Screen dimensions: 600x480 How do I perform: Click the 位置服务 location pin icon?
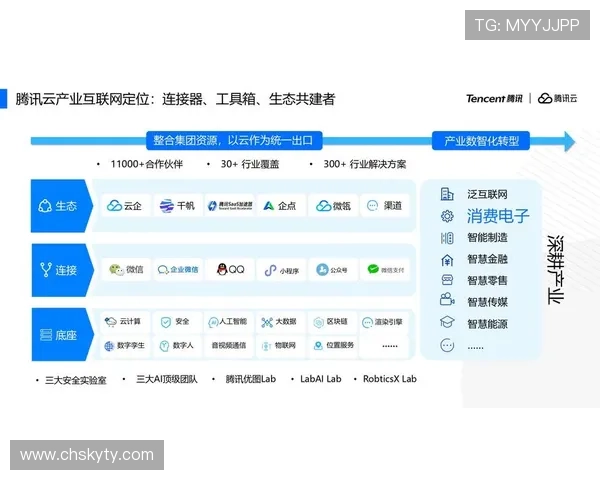(318, 346)
